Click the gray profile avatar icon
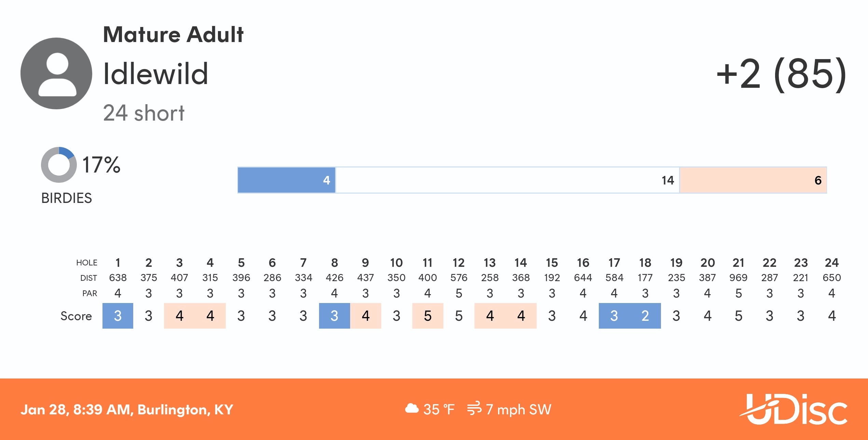 point(56,73)
